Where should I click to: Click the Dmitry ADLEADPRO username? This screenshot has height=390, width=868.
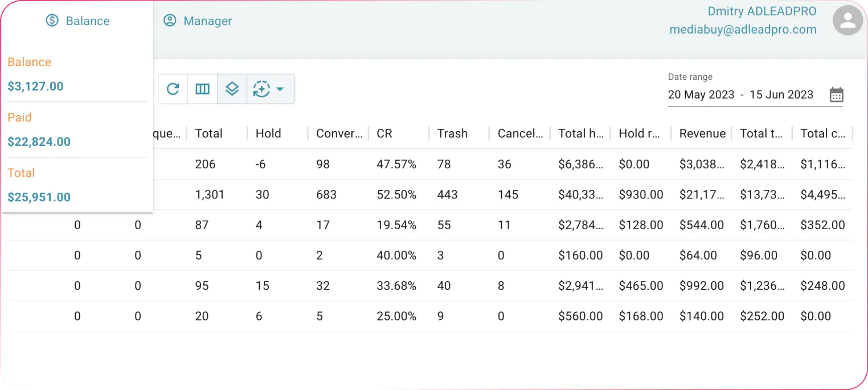pyautogui.click(x=761, y=11)
